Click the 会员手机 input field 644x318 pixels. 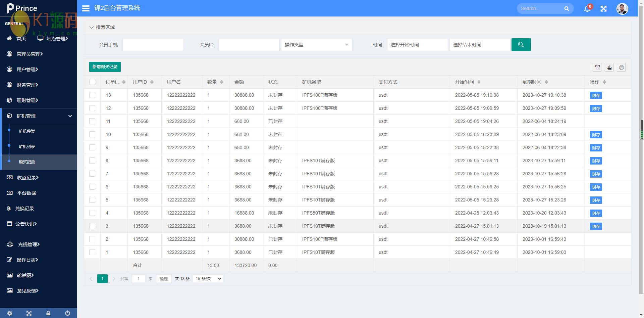(153, 45)
